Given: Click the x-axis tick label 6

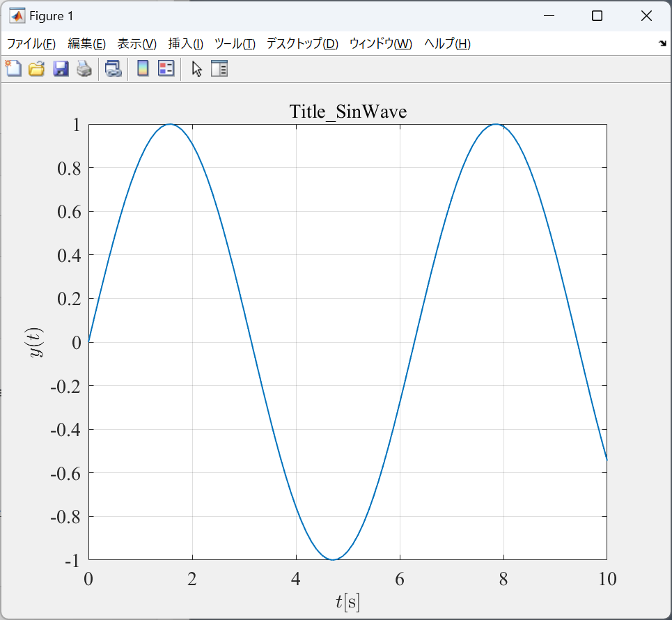Looking at the screenshot, I should [400, 579].
